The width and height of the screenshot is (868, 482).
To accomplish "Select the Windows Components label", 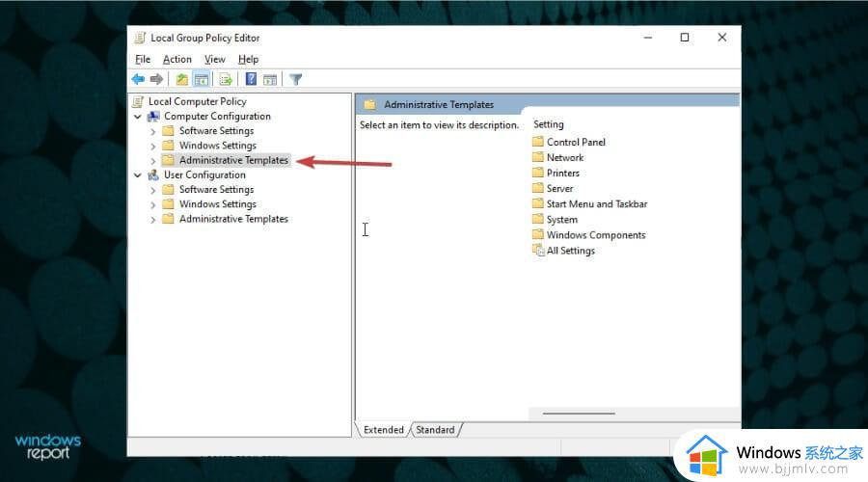I will coord(596,235).
